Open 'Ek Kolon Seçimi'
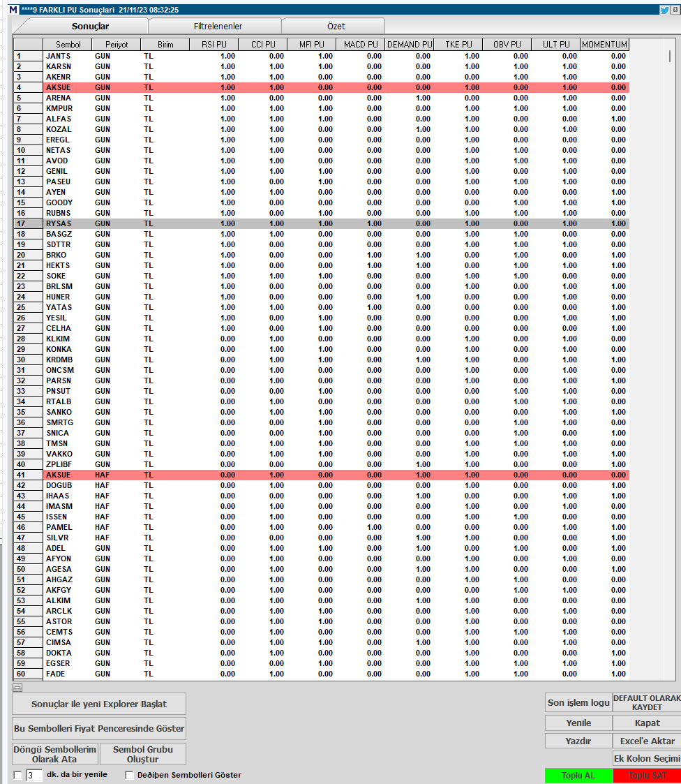The width and height of the screenshot is (681, 784). [647, 758]
